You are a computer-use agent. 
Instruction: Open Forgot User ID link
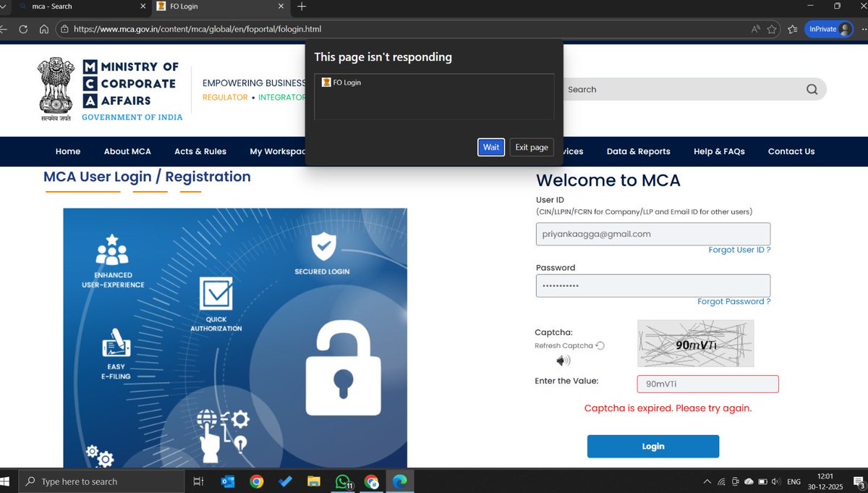[739, 250]
